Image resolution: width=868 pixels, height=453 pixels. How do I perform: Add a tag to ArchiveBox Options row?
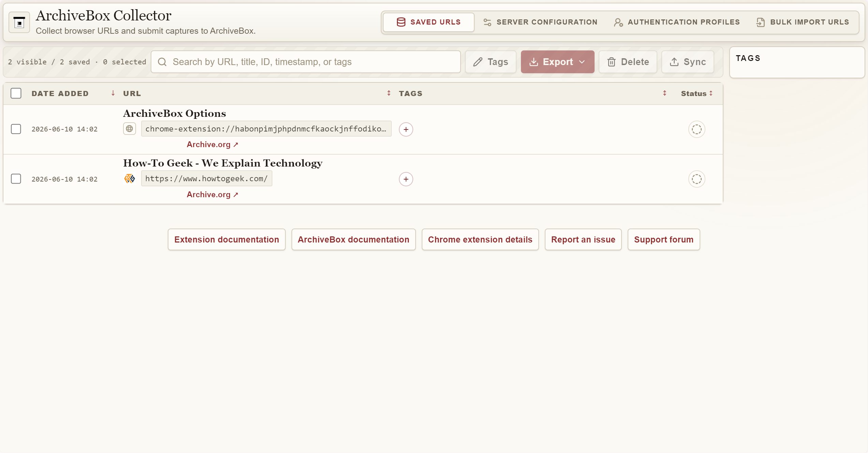pos(406,129)
